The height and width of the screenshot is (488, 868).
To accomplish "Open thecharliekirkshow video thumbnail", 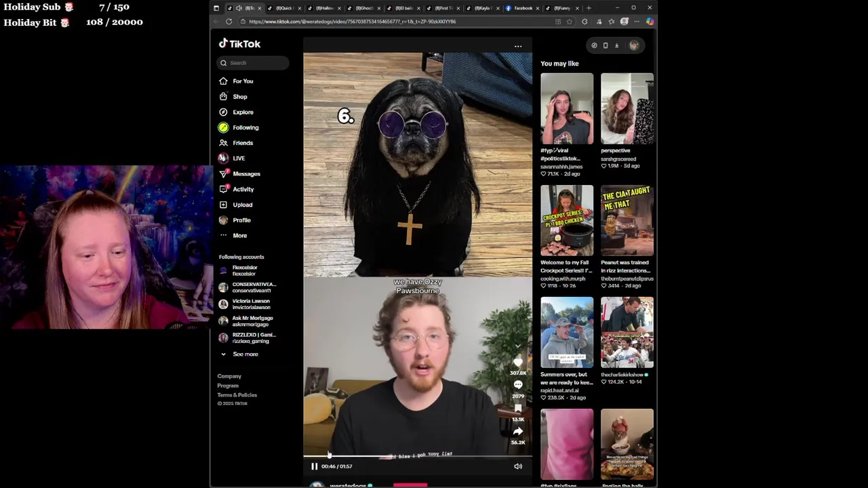I will [627, 332].
